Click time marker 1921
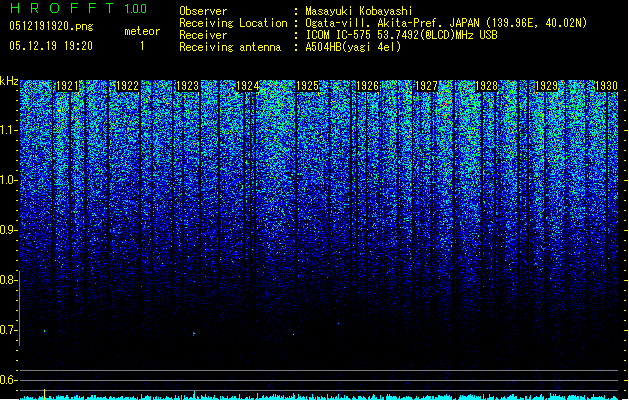This screenshot has width=629, height=400. [x=67, y=86]
